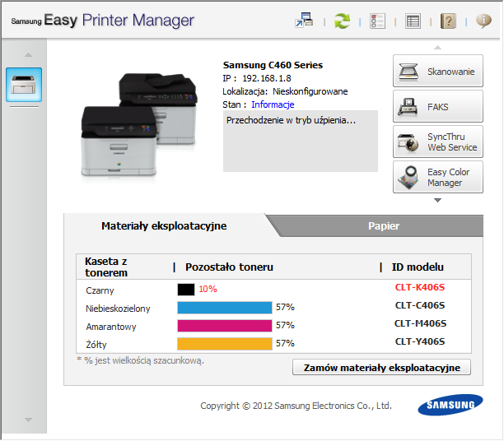Click the Samsung C460 Series title
The width and height of the screenshot is (504, 441).
click(273, 65)
